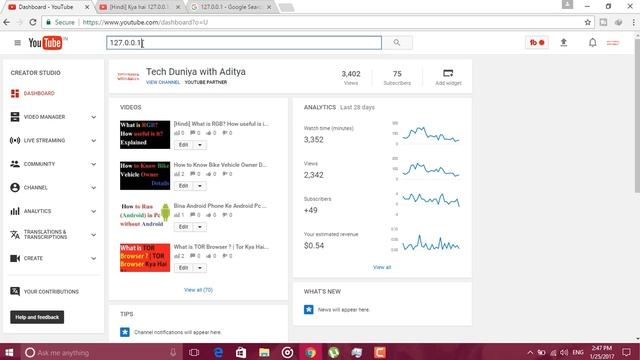The width and height of the screenshot is (640, 360).
Task: Expand the Video Manager section
Action: pyautogui.click(x=93, y=117)
